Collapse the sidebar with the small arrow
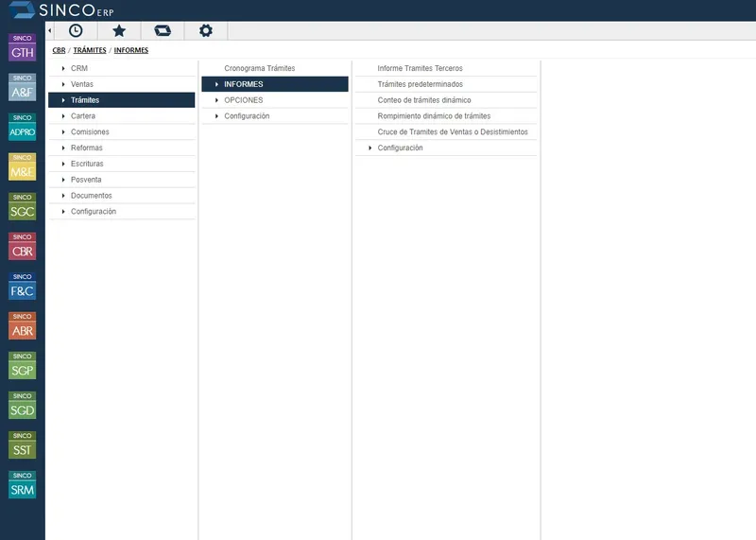 tap(50, 31)
